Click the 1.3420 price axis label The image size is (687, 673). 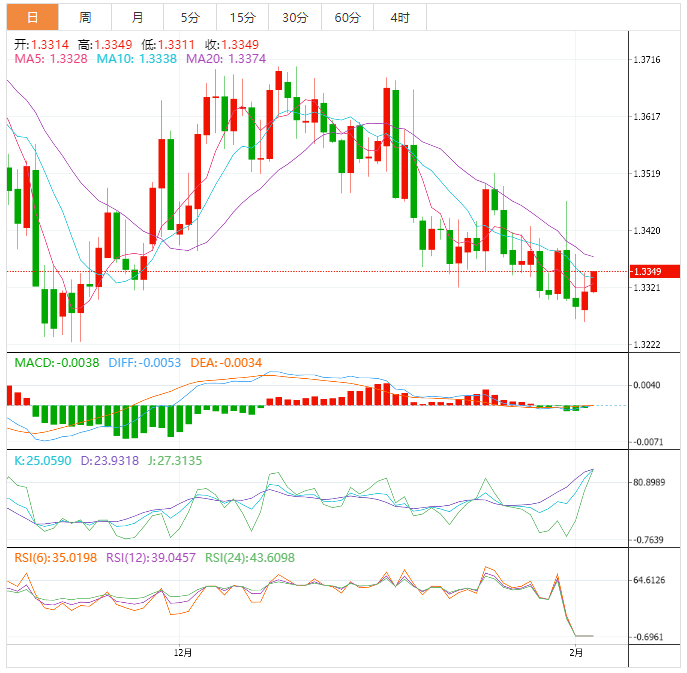[647, 230]
